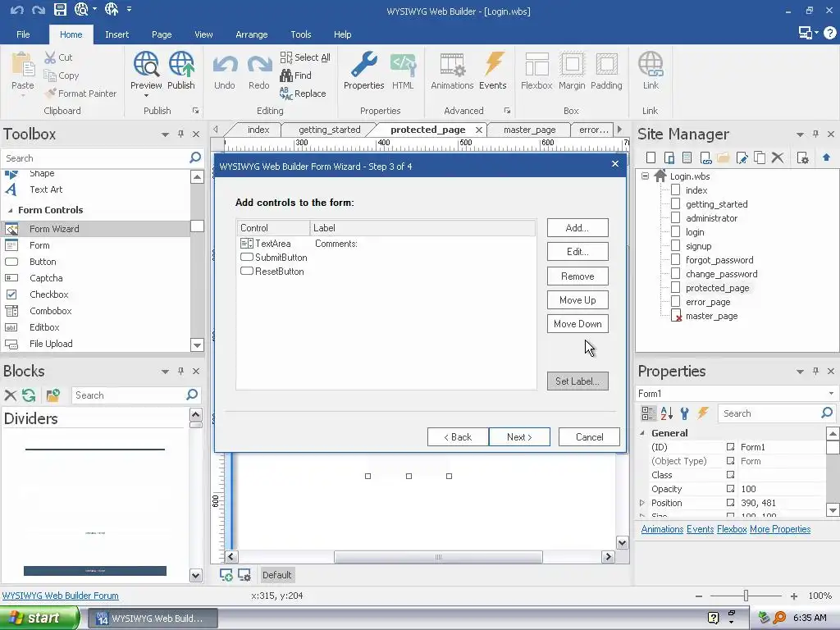Open Site Manager panel options dropdown
Screen dimensions: 840x630
coord(800,135)
